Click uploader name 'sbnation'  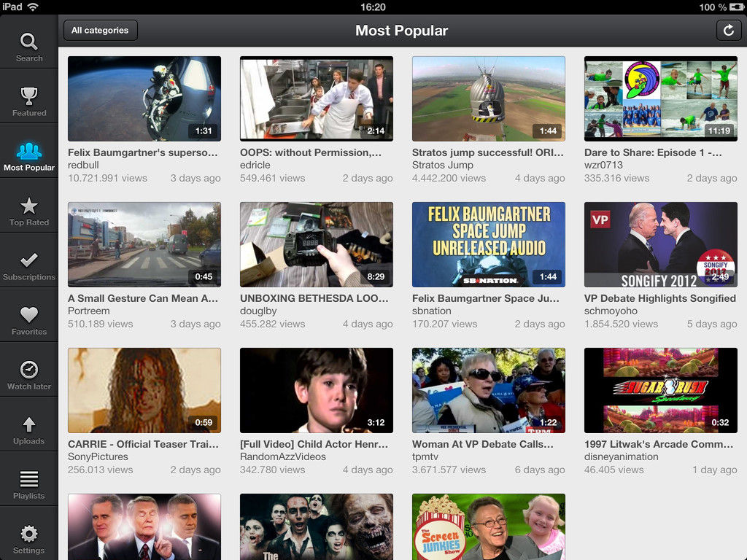click(x=432, y=311)
